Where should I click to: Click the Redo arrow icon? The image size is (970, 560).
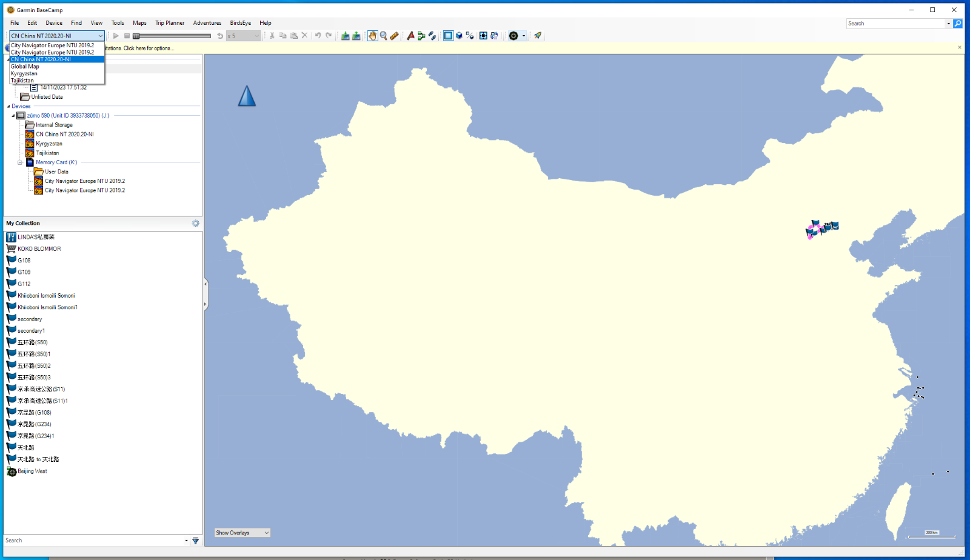329,36
